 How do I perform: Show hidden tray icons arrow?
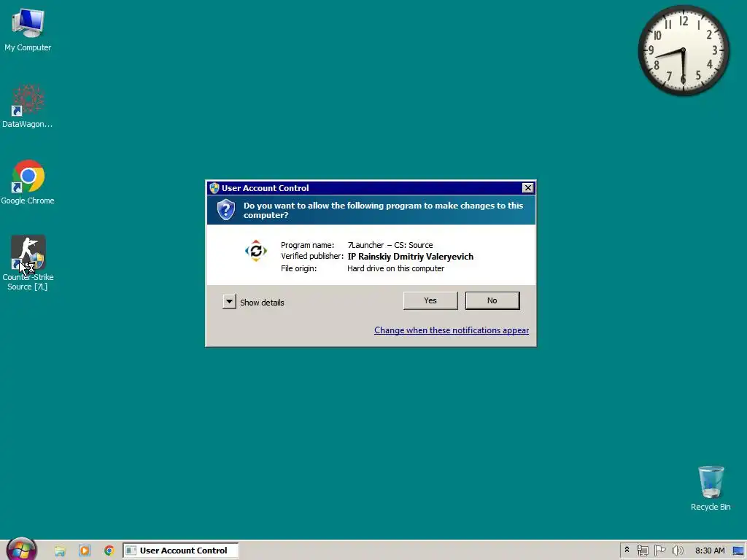pos(627,550)
